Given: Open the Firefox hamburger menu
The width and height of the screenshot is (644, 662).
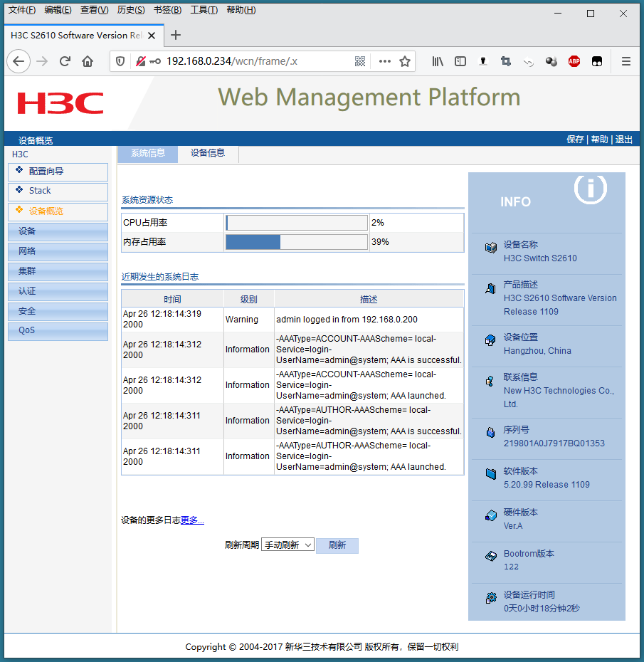Looking at the screenshot, I should pyautogui.click(x=625, y=61).
